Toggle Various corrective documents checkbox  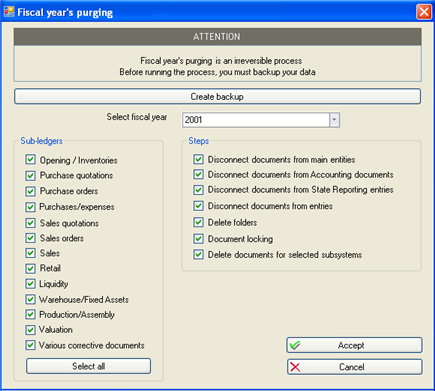pos(31,345)
